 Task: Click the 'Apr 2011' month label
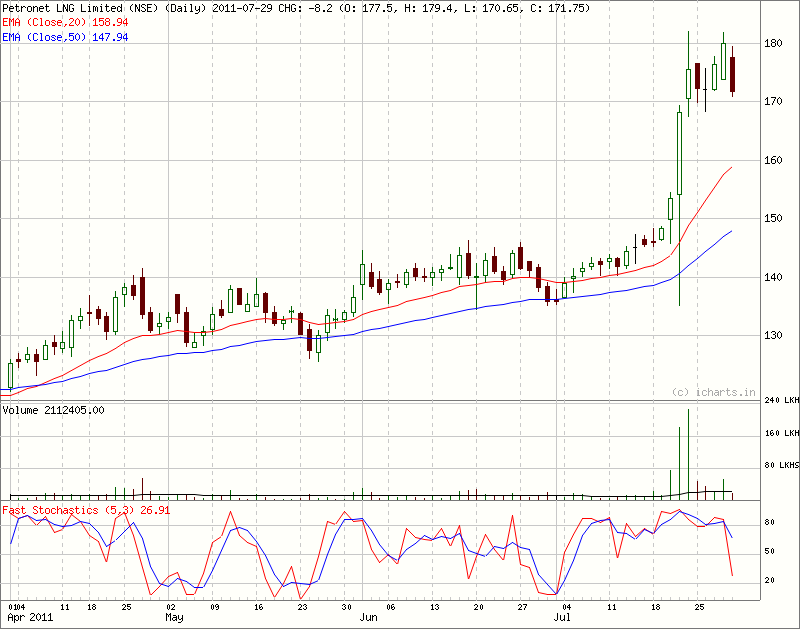tap(30, 618)
